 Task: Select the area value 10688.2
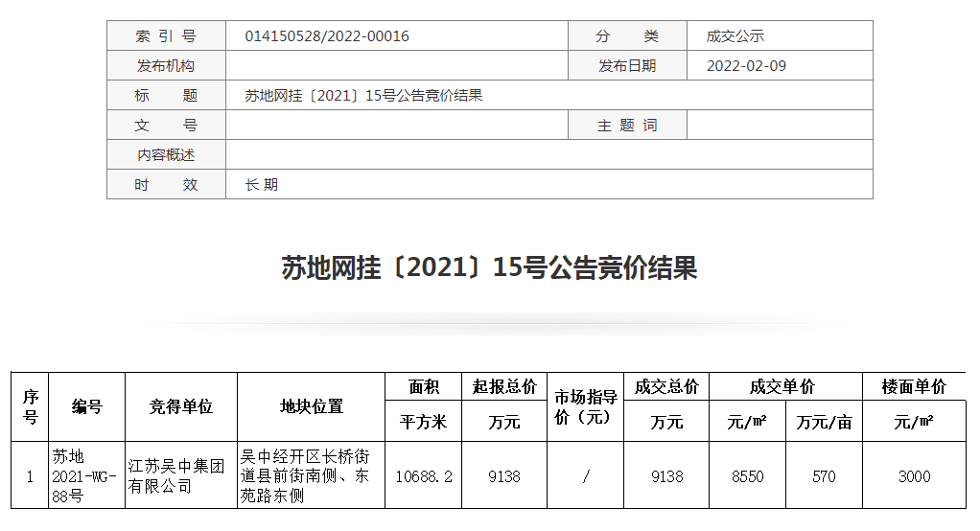point(423,476)
